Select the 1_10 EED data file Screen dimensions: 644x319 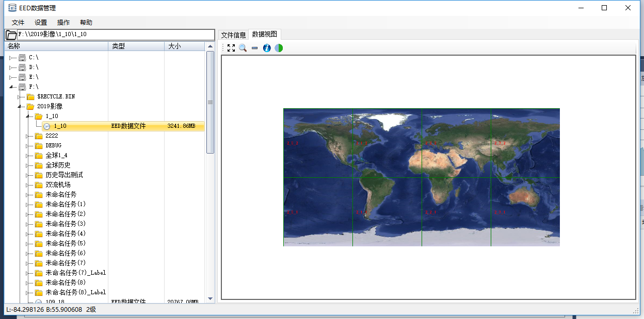[x=60, y=126]
